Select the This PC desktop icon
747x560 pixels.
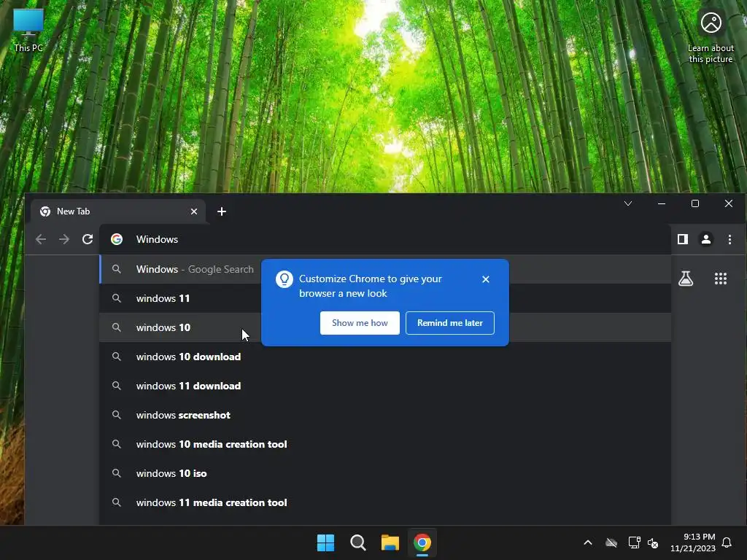tap(28, 30)
